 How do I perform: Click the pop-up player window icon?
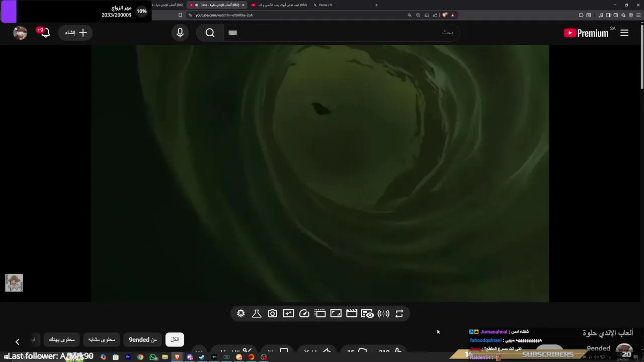(320, 314)
